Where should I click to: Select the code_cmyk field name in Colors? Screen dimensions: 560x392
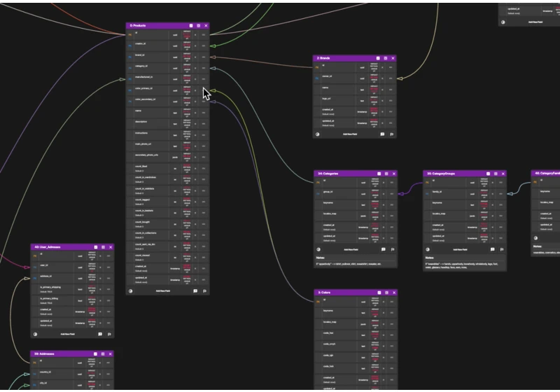point(329,344)
